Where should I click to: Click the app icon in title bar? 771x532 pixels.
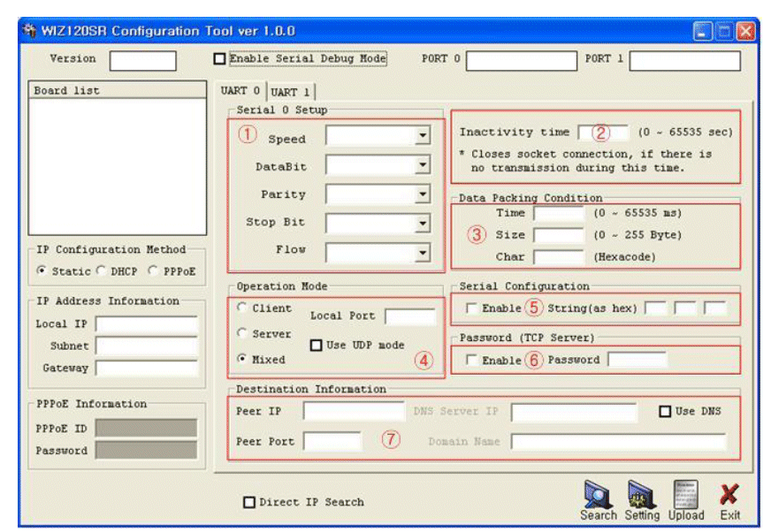point(29,31)
